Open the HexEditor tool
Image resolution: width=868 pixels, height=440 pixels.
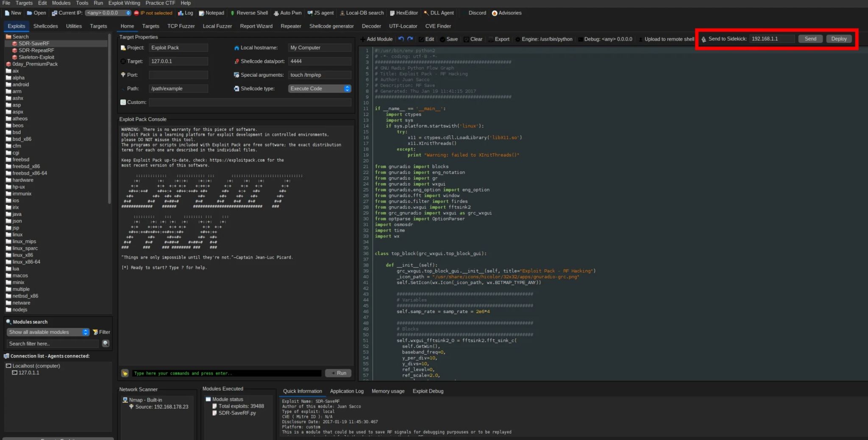pyautogui.click(x=403, y=13)
